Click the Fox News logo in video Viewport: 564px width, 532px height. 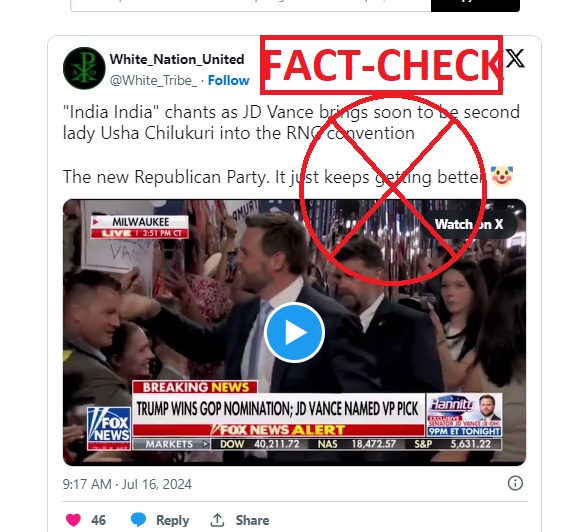click(x=109, y=428)
